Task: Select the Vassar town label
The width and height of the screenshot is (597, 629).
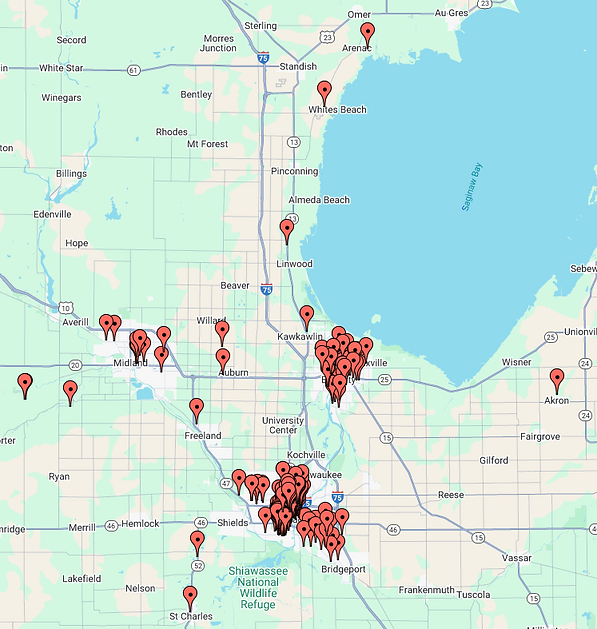Action: click(x=517, y=558)
